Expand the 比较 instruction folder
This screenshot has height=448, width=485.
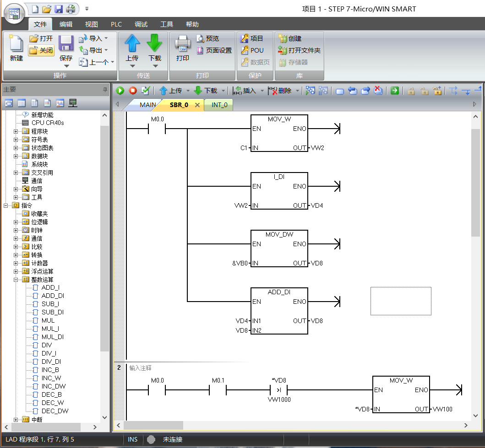click(x=16, y=247)
